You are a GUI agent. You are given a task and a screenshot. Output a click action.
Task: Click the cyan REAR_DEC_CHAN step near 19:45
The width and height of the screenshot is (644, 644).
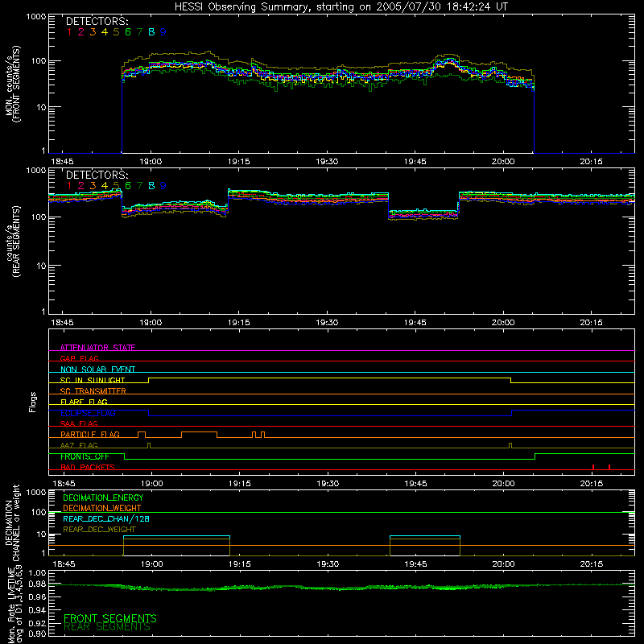click(x=425, y=536)
